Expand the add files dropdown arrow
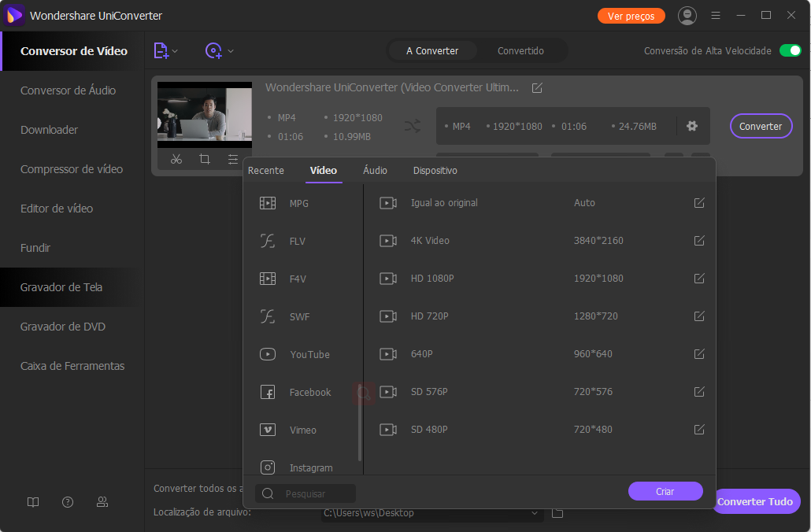811x532 pixels. [x=176, y=51]
